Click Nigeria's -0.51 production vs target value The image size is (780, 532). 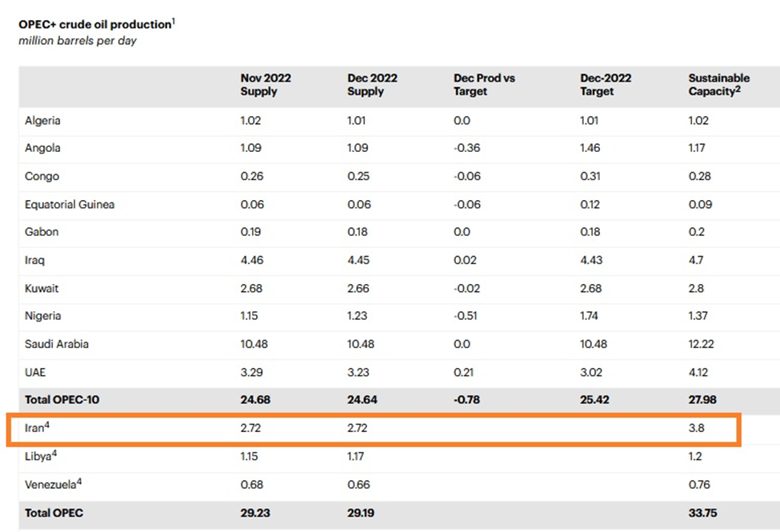click(x=466, y=317)
